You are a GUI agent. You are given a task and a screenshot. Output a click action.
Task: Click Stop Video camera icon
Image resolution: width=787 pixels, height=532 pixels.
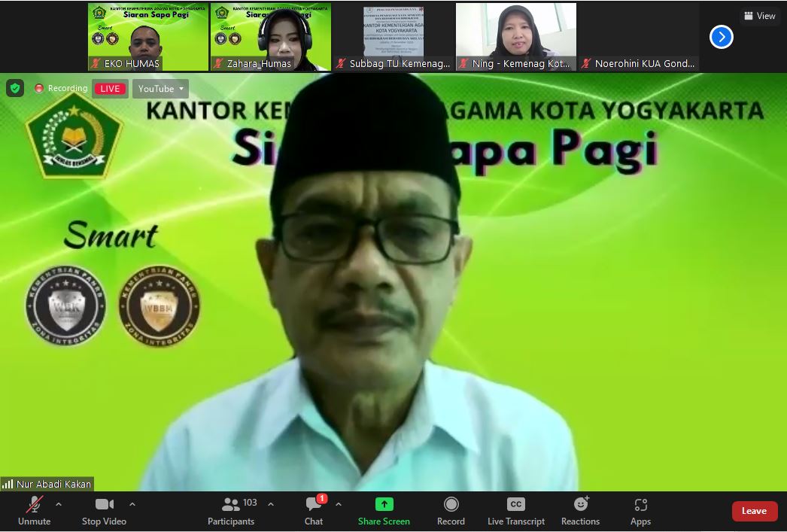pos(105,504)
